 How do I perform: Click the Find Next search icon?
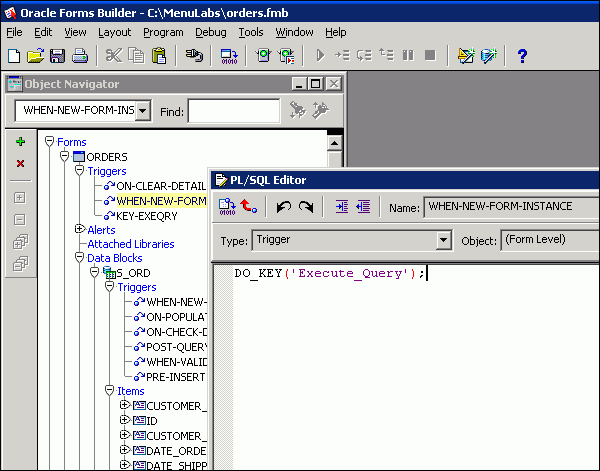coord(298,111)
